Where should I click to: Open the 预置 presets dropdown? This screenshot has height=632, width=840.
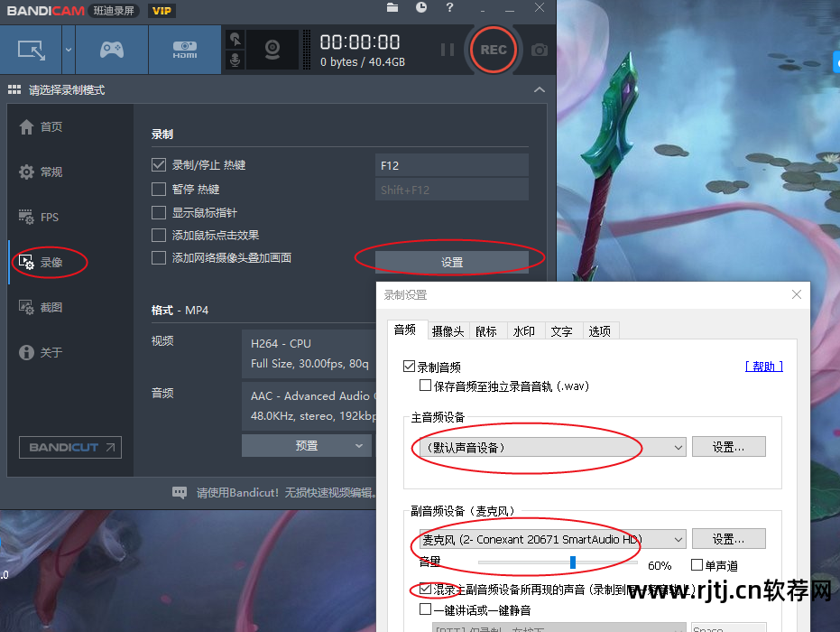click(307, 445)
